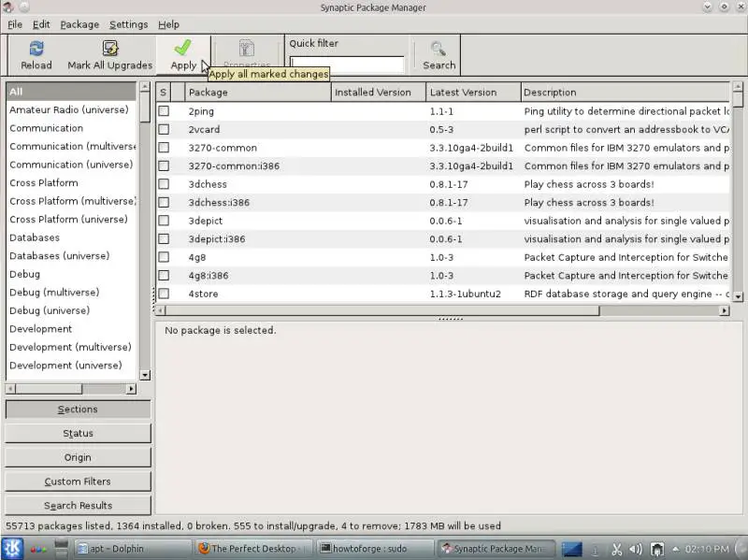
Task: Toggle the 3dchess:i386 status checkbox
Action: (x=164, y=202)
